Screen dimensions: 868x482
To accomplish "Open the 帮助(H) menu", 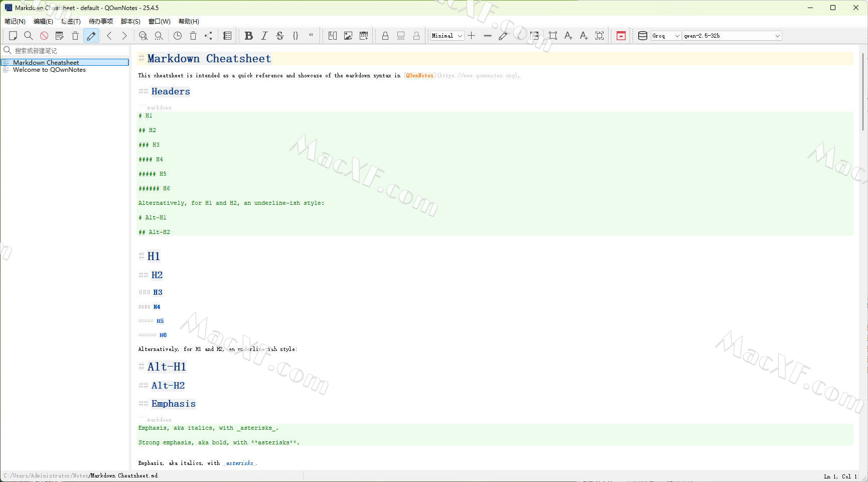I will 189,22.
